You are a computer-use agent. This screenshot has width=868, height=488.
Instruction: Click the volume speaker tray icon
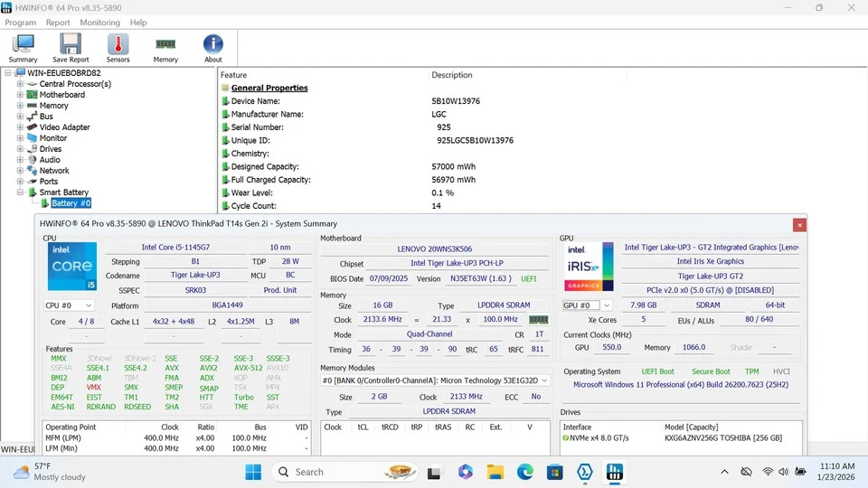coord(783,472)
